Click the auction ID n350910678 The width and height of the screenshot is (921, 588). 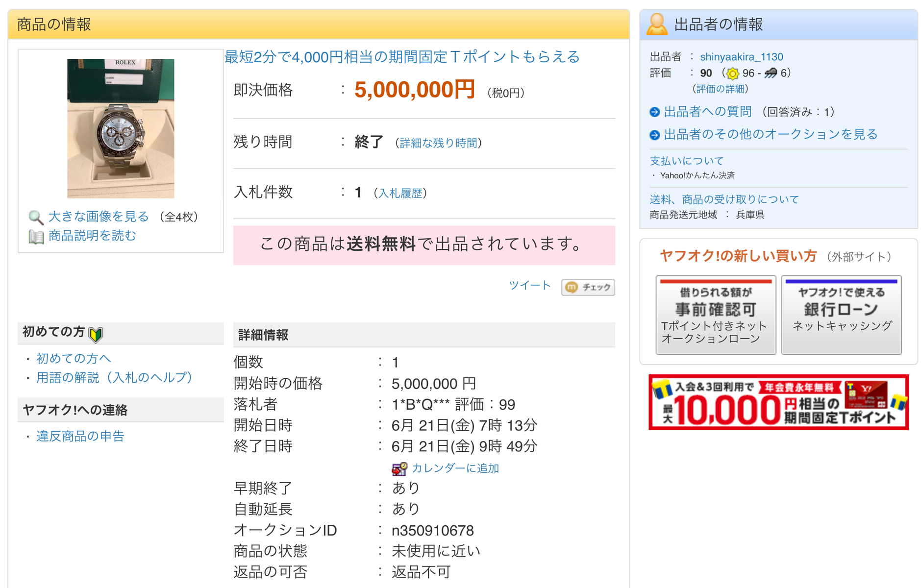tap(433, 531)
